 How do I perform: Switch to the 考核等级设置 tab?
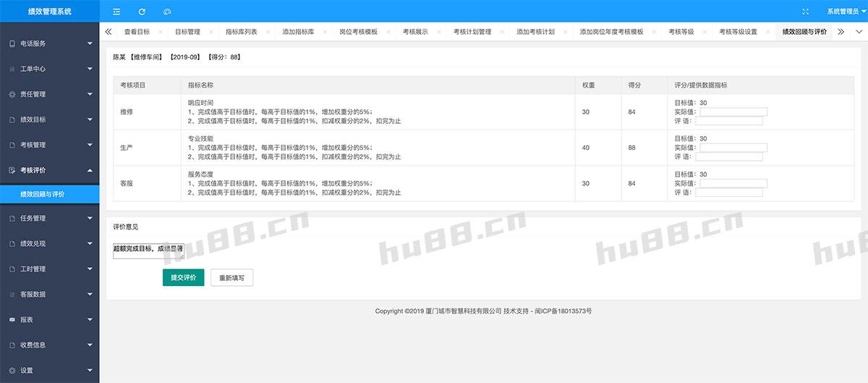click(x=738, y=32)
